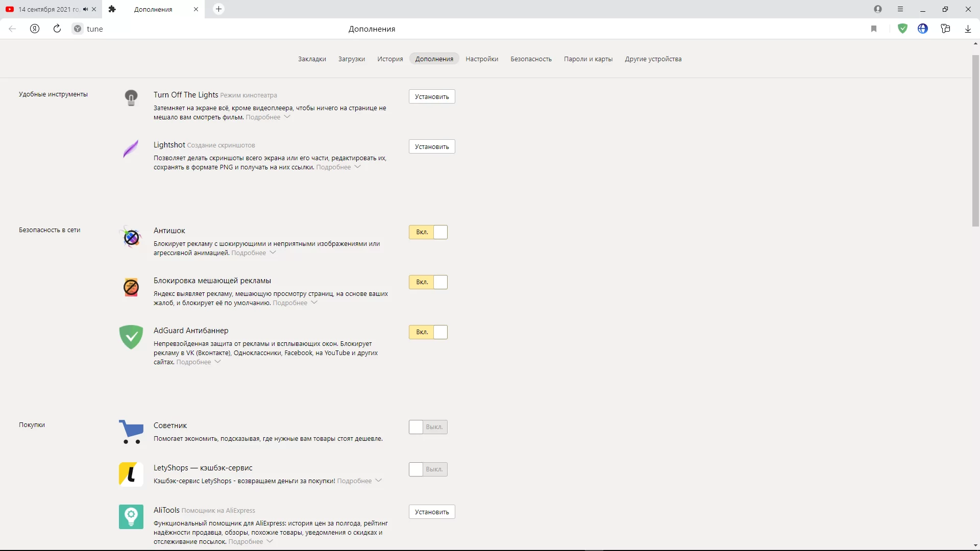Open the Безопасность tab
The width and height of the screenshot is (980, 551).
click(x=531, y=59)
